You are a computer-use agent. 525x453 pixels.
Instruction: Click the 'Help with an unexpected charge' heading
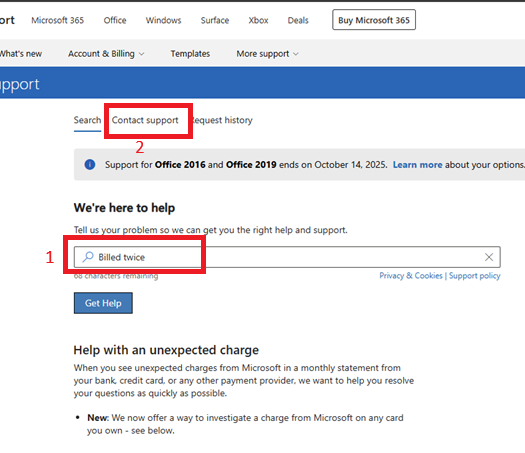tap(166, 350)
